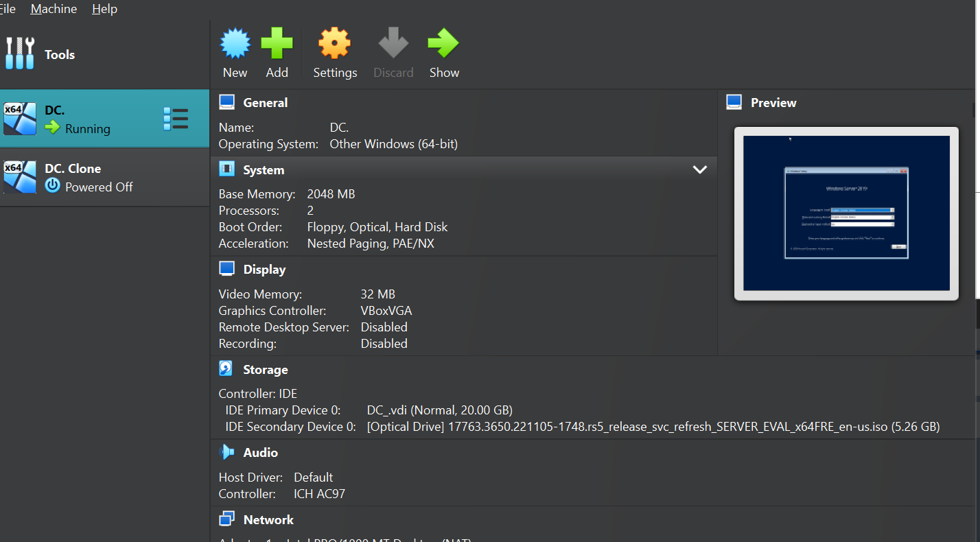Click the Controller: IDE label
Viewport: 980px width, 542px height.
pyautogui.click(x=258, y=394)
